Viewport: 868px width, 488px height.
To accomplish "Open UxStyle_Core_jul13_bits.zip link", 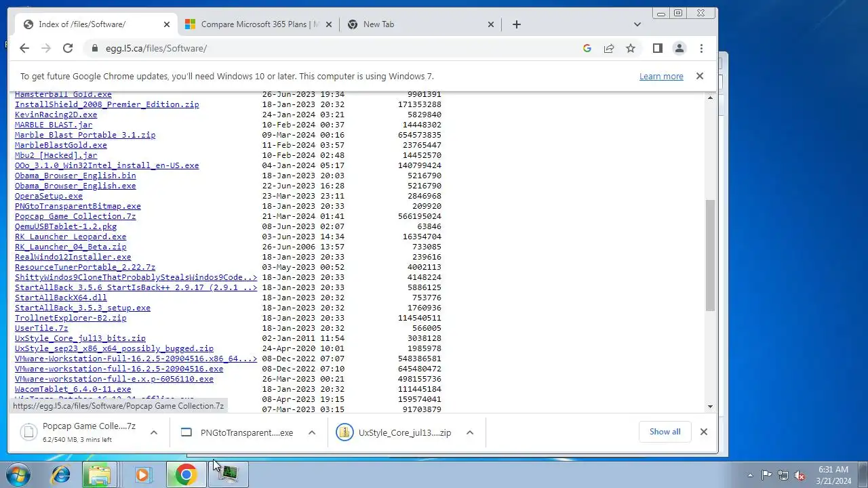I will [x=80, y=338].
